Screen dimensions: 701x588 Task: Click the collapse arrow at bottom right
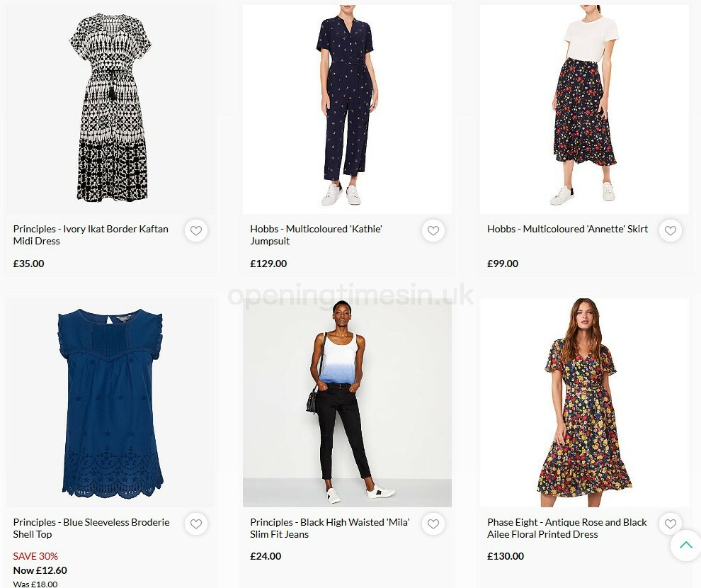point(685,545)
